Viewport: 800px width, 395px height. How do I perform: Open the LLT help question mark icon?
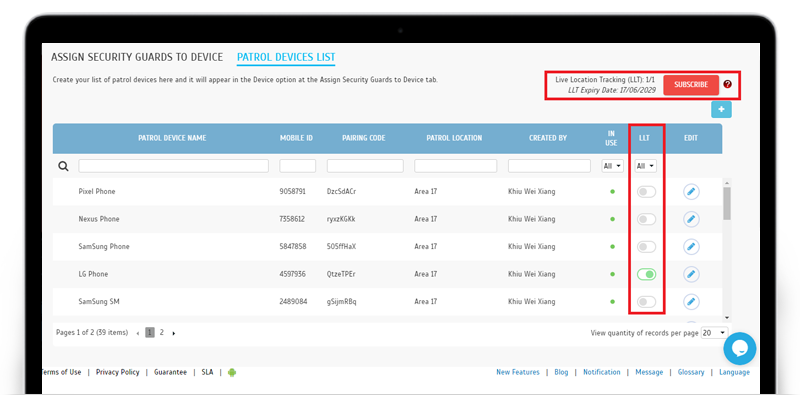click(x=728, y=85)
